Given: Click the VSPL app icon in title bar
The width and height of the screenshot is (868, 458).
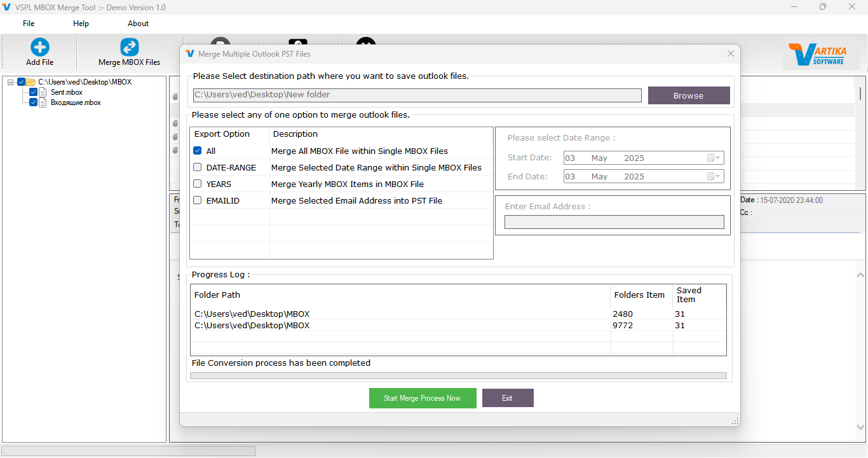Looking at the screenshot, I should 7,7.
